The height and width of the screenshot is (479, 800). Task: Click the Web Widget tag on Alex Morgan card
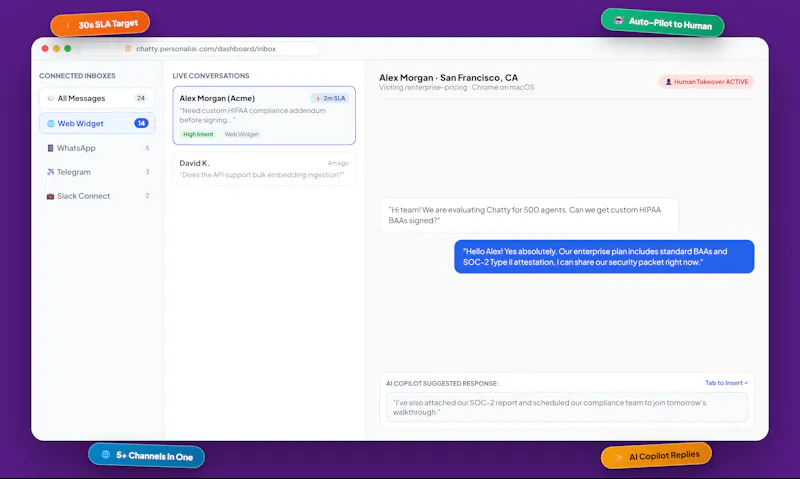coord(241,134)
